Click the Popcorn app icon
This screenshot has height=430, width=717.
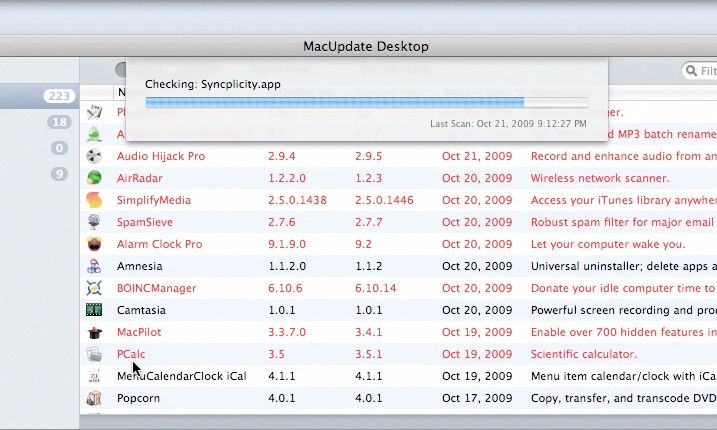pos(94,398)
